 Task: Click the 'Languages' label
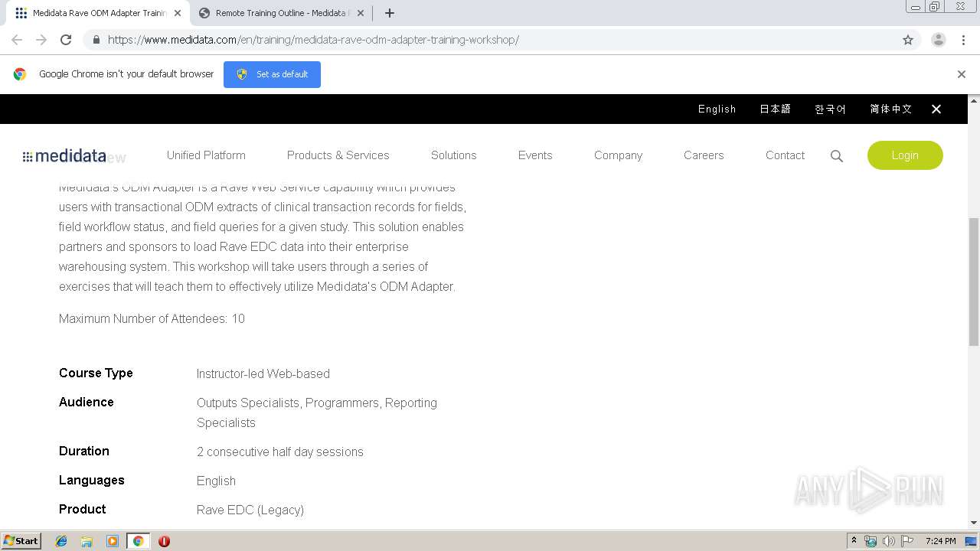(x=91, y=480)
